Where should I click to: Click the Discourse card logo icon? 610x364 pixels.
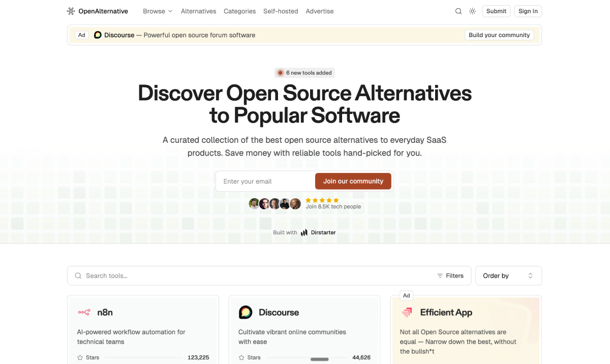(246, 312)
